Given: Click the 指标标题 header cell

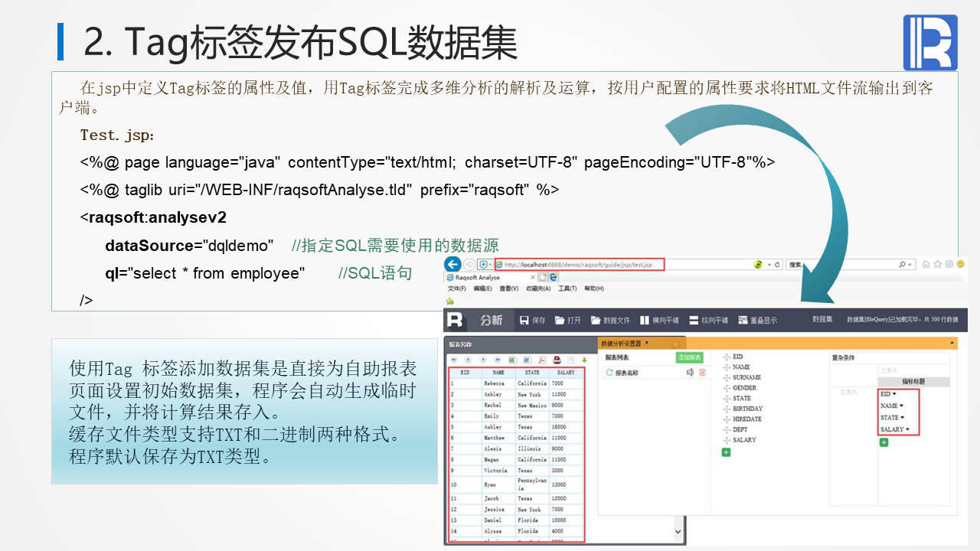Looking at the screenshot, I should 913,381.
